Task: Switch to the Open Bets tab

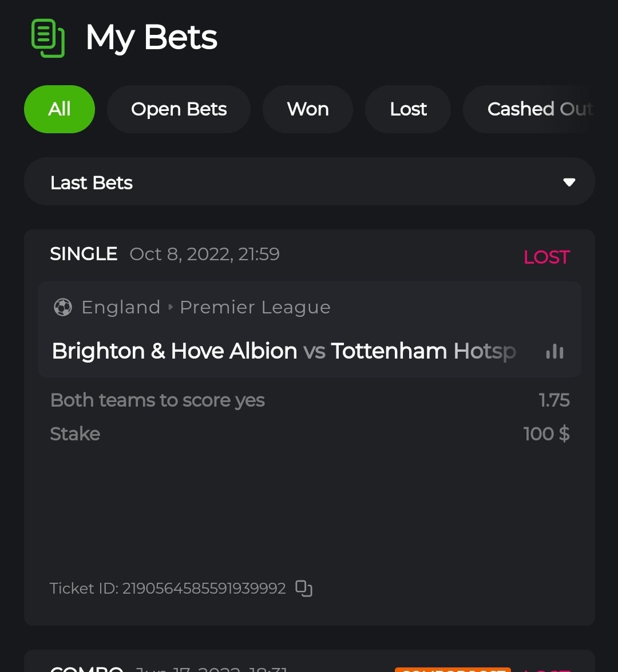Action: pos(179,109)
